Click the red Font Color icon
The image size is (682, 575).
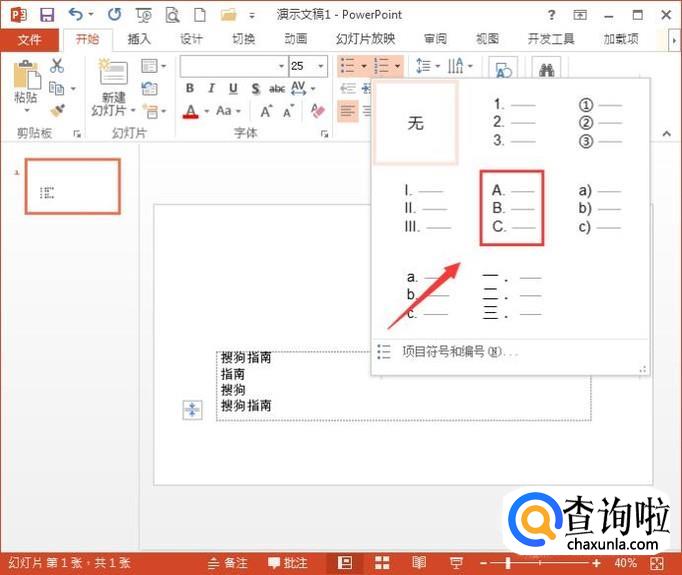click(x=191, y=111)
